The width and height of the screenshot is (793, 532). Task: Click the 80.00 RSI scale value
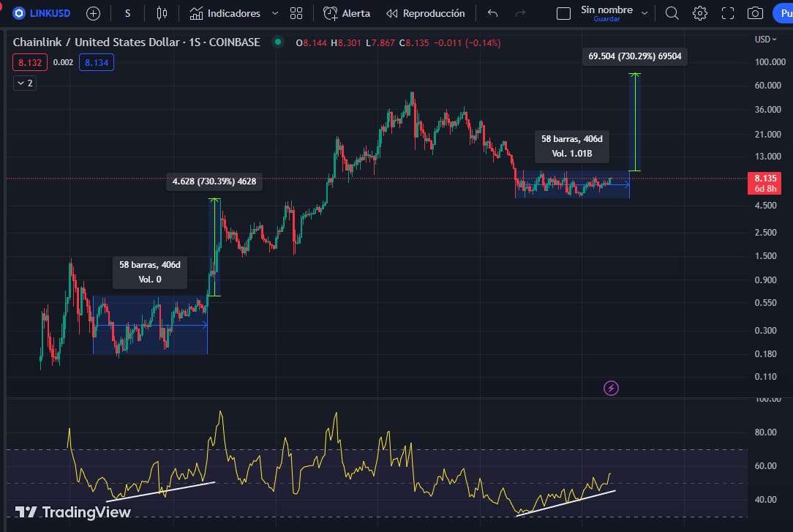click(765, 432)
